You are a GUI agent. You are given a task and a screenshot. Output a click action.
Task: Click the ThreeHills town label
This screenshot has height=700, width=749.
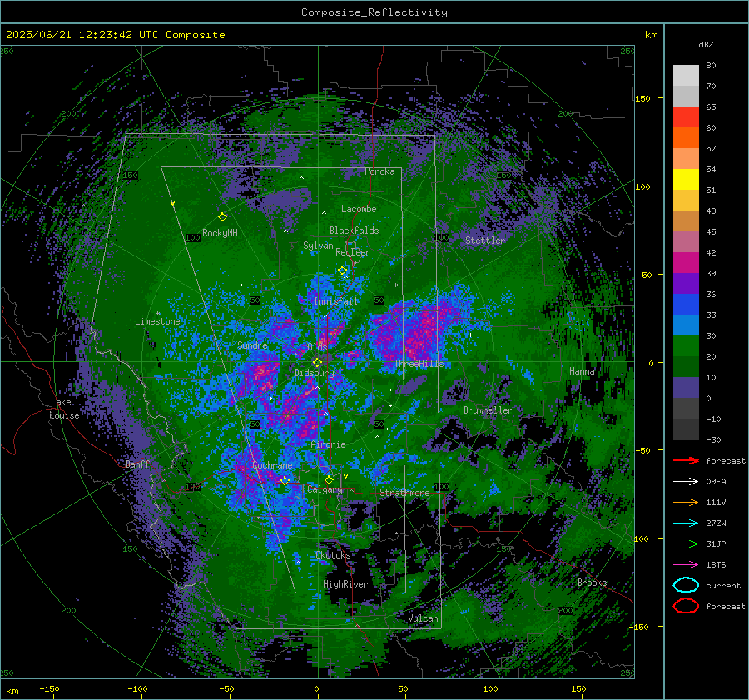419,364
